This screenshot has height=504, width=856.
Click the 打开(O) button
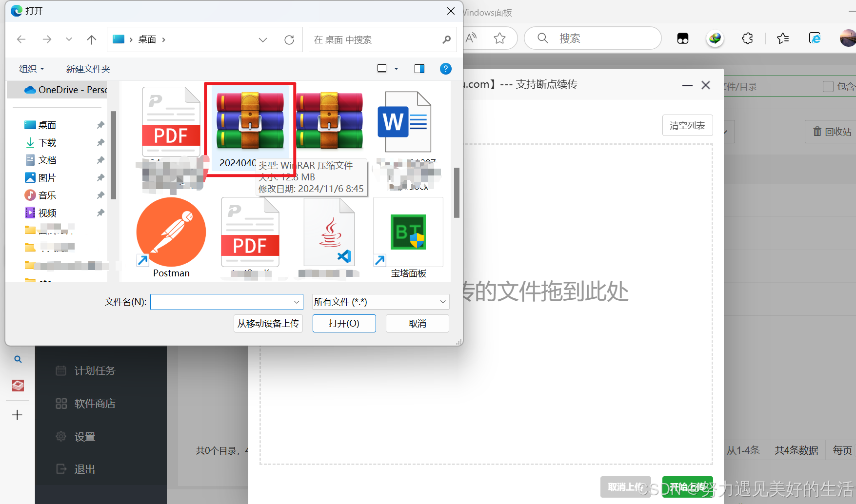click(x=344, y=324)
